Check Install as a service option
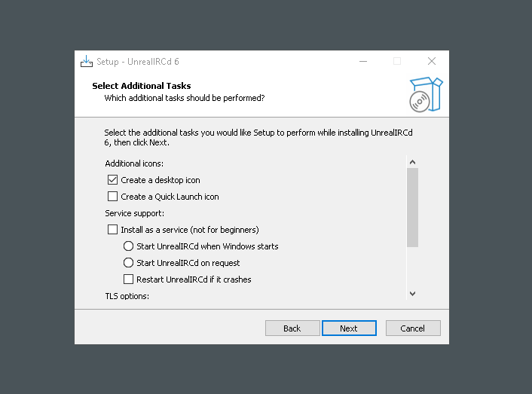 tap(113, 230)
